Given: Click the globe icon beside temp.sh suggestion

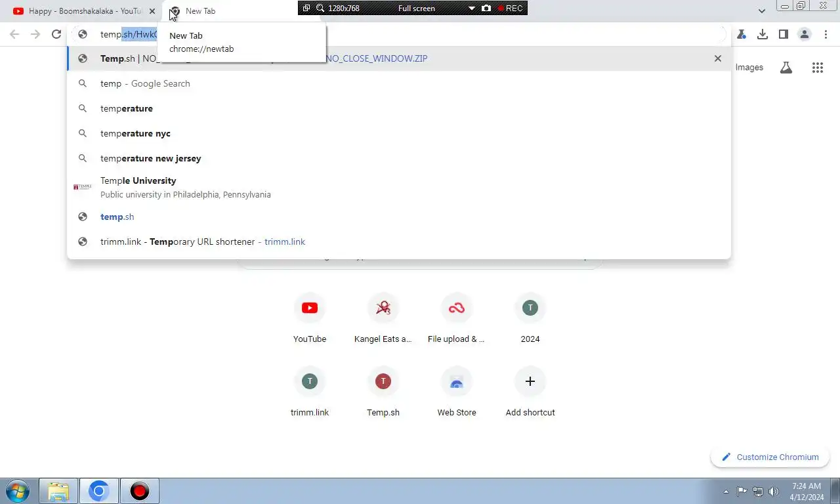Looking at the screenshot, I should [x=83, y=217].
